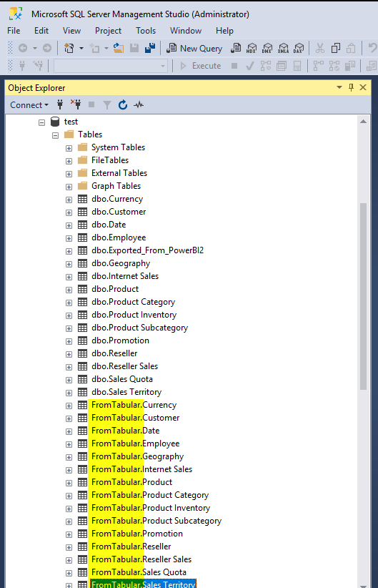Select the FromTabular.Promotion table
Image resolution: width=378 pixels, height=588 pixels.
pos(137,533)
